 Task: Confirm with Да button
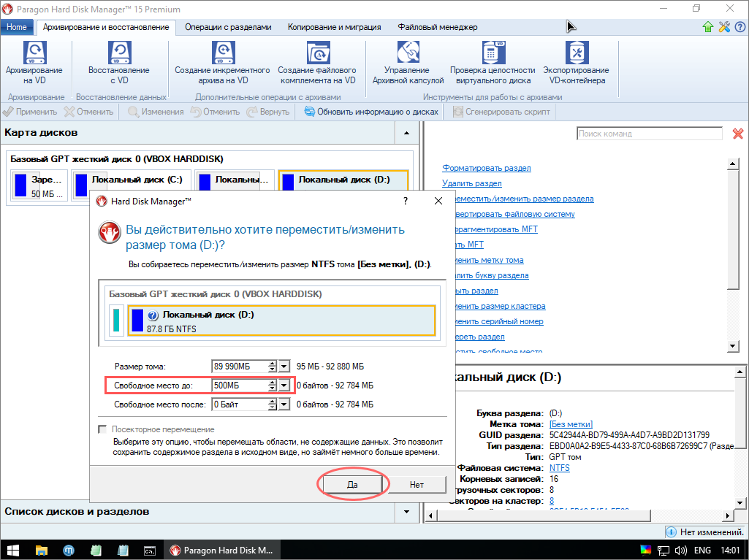pos(352,485)
